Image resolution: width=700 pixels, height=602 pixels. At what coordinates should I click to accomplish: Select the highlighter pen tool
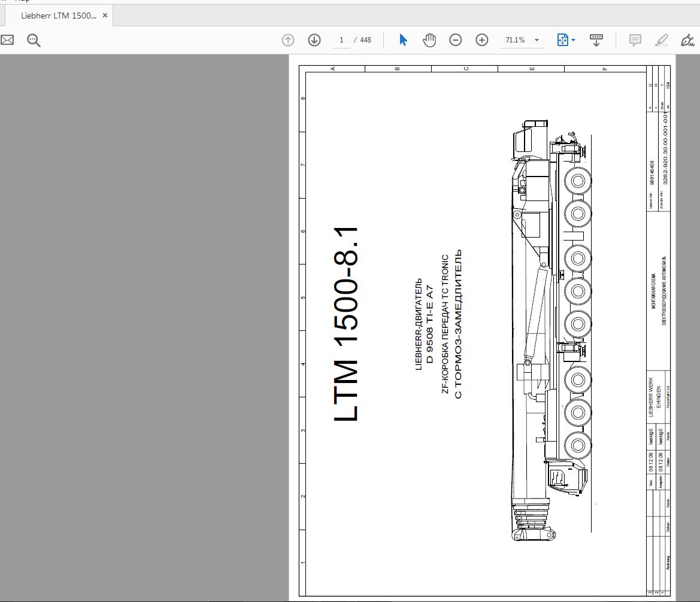(661, 40)
